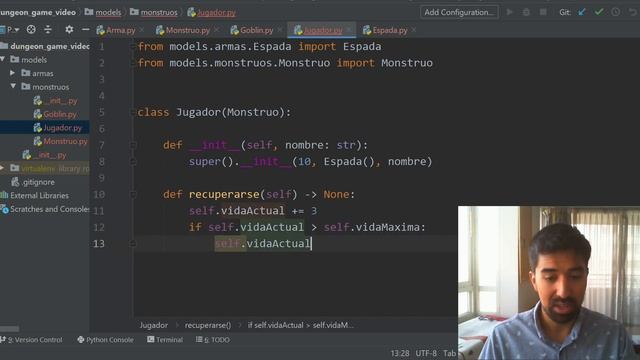Open Terminal tool window
Image resolution: width=640 pixels, height=360 pixels.
[165, 340]
